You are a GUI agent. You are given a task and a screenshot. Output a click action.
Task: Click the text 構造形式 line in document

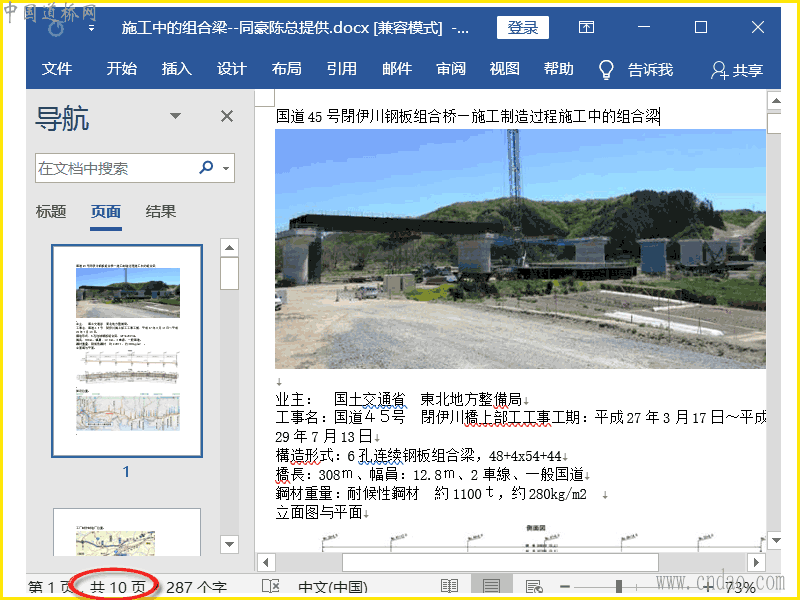pyautogui.click(x=418, y=455)
